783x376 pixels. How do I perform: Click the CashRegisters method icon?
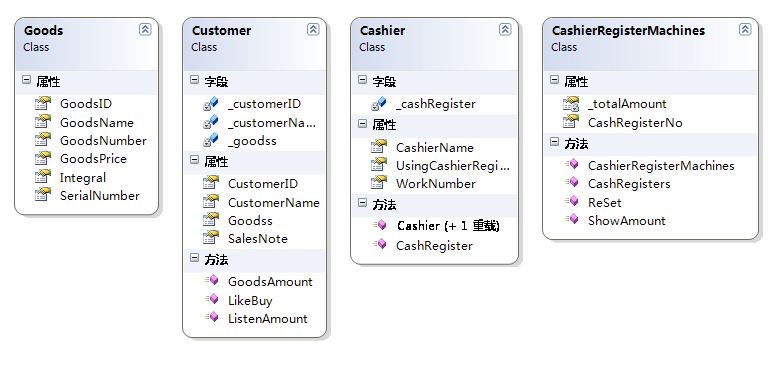571,183
